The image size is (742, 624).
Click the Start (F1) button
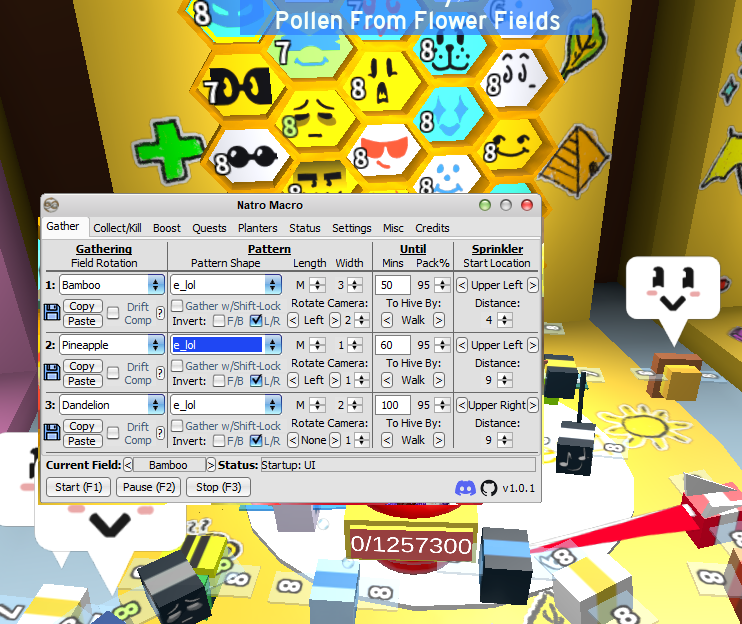tap(79, 487)
